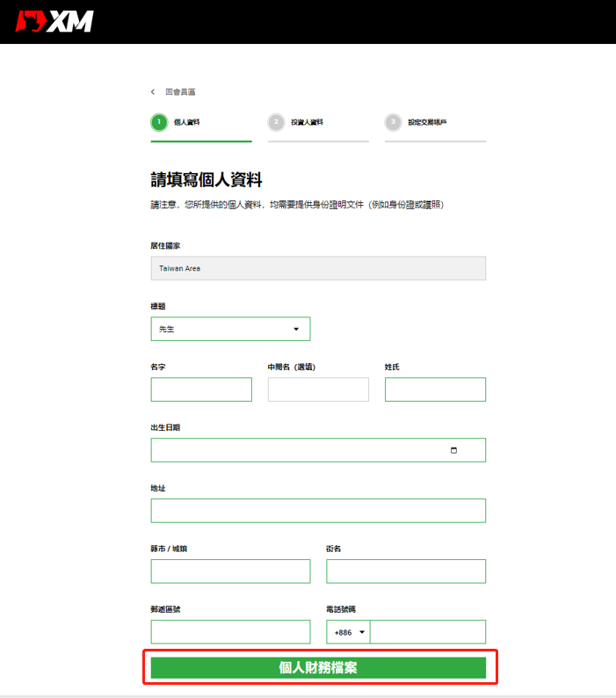Screen dimensions: 616x698
Task: Open the 個人資料 step tab label
Action: coord(187,122)
